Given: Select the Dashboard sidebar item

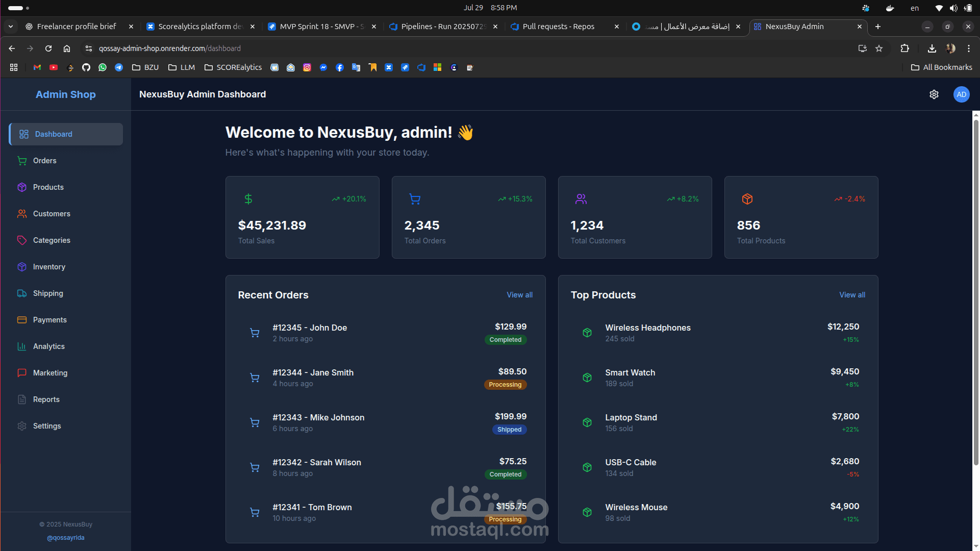Looking at the screenshot, I should pos(66,134).
